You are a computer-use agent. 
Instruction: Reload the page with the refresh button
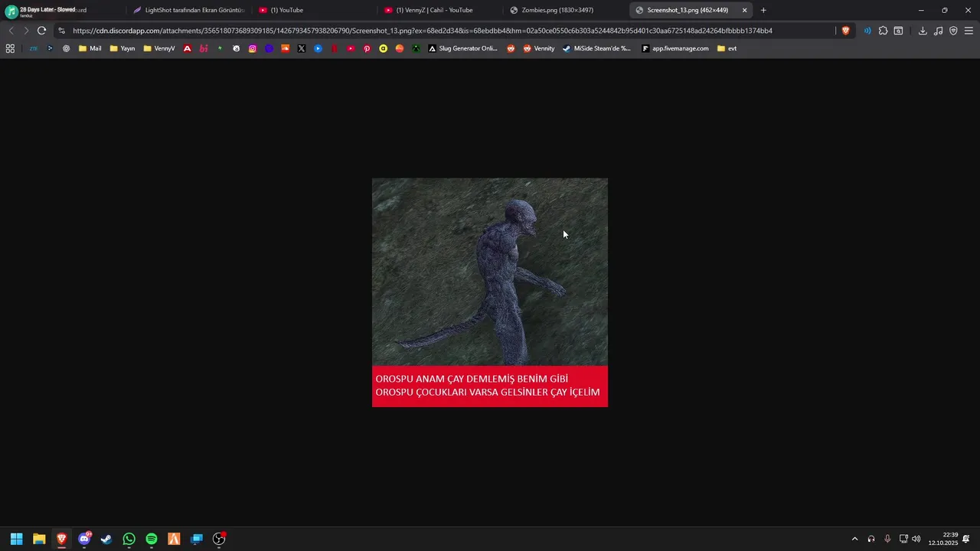[41, 31]
